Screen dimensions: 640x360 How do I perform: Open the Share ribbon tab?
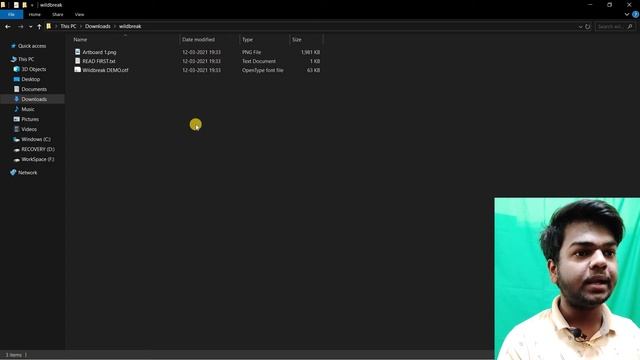[58, 14]
